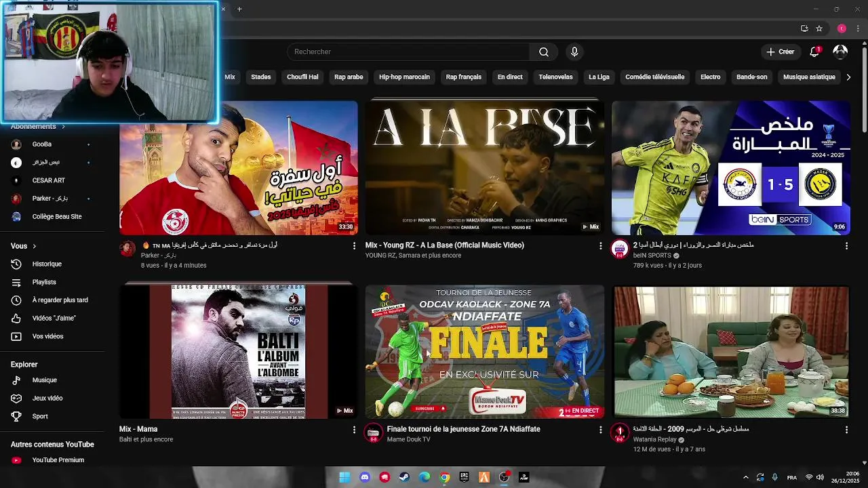Expand the Vous section
This screenshot has height=488, width=868.
[x=24, y=246]
